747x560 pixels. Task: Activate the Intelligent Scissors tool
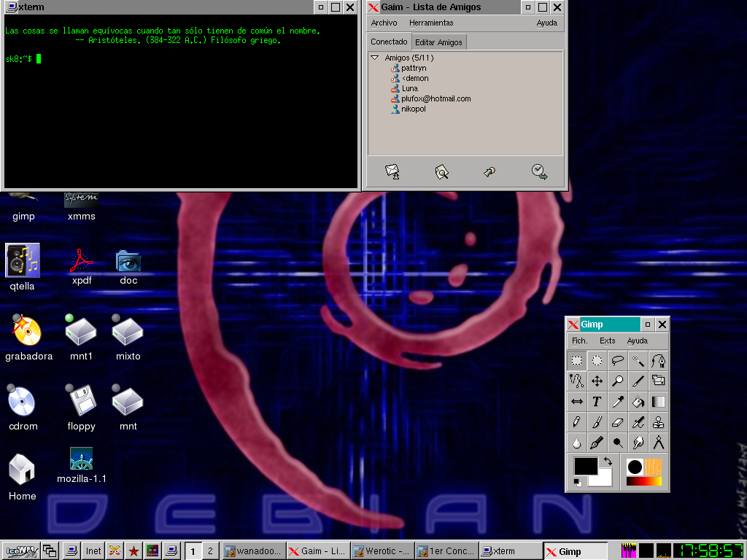[576, 381]
